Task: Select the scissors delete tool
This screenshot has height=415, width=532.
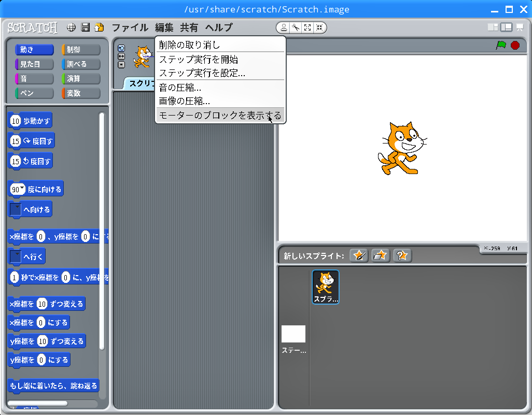Action: click(x=296, y=27)
